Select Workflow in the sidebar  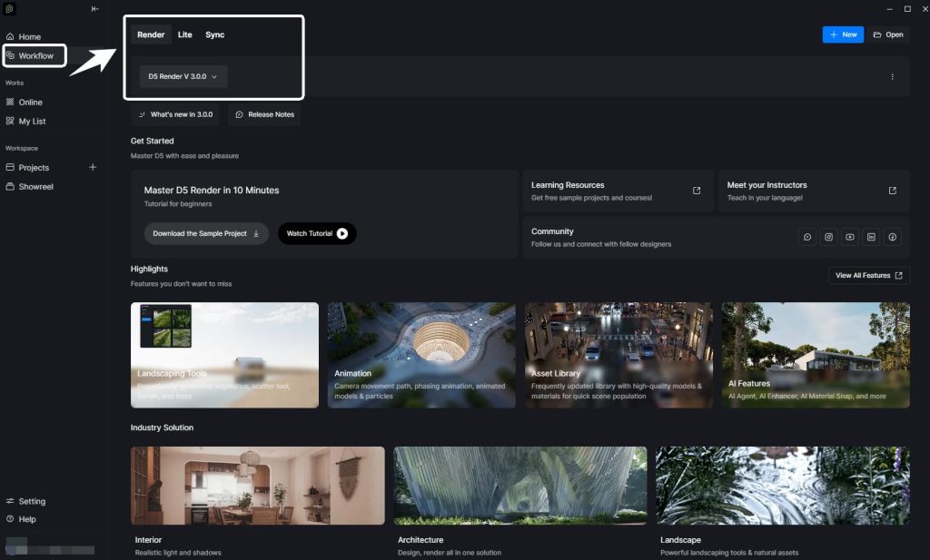click(x=35, y=55)
